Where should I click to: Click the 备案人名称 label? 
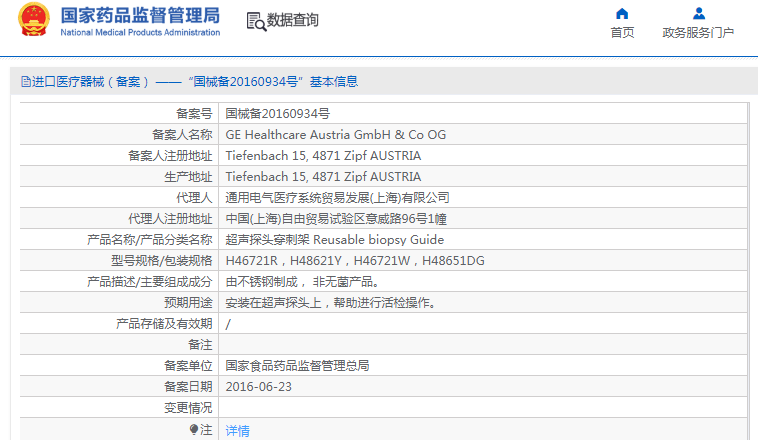pyautogui.click(x=182, y=135)
